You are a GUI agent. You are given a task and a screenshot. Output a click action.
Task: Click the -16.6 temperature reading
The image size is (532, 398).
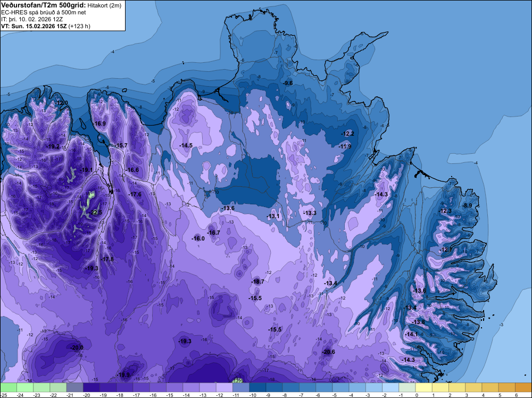[132, 170]
